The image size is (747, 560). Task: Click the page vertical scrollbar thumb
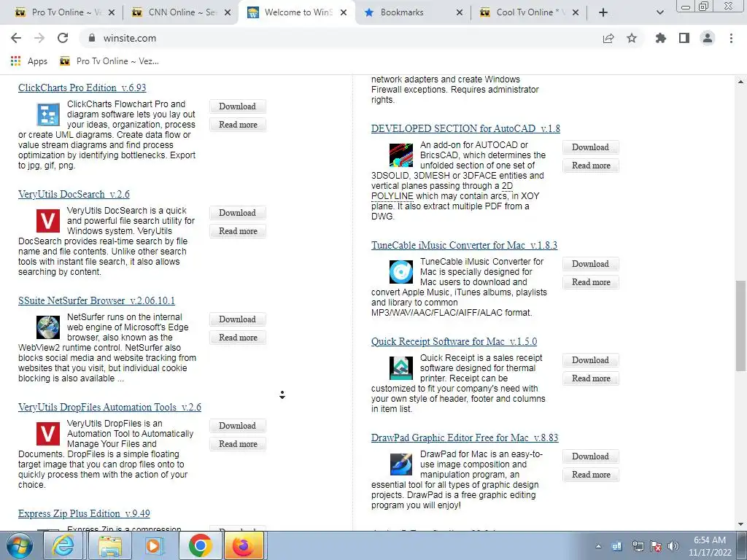coord(740,326)
